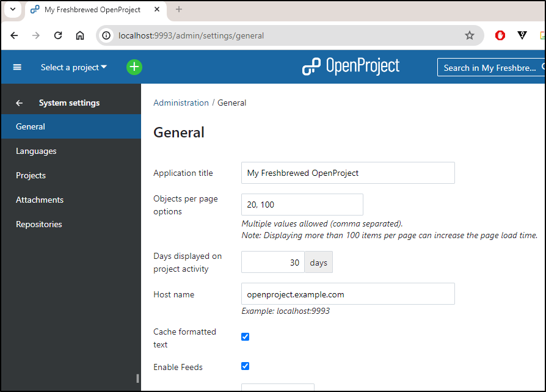546x392 pixels.
Task: Click the Days displayed on project activity field
Action: coord(273,262)
